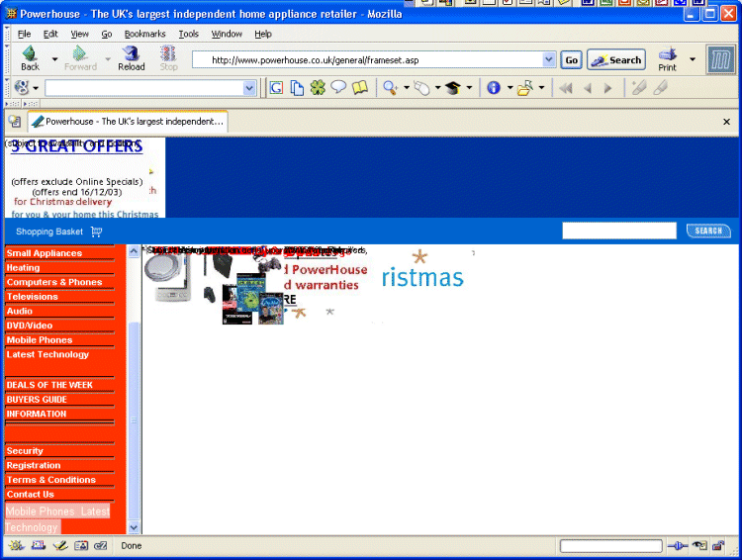
Task: Open Televisions category
Action: point(33,297)
